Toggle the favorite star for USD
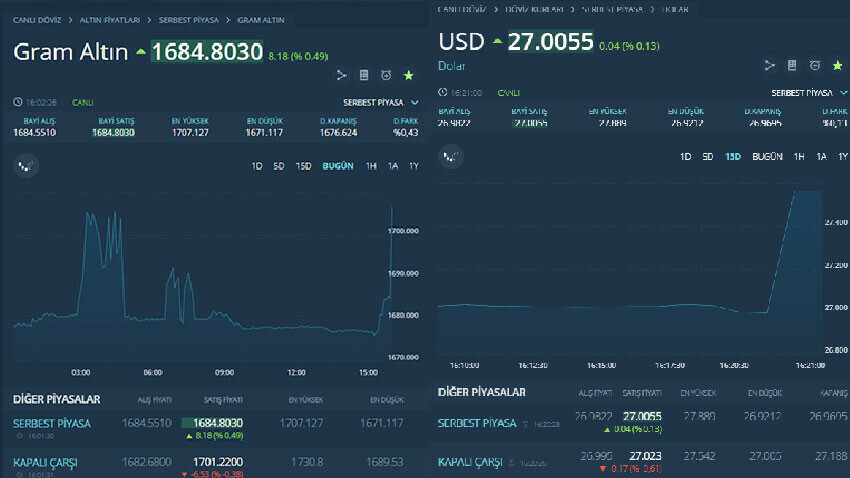The image size is (850, 478). (x=838, y=66)
